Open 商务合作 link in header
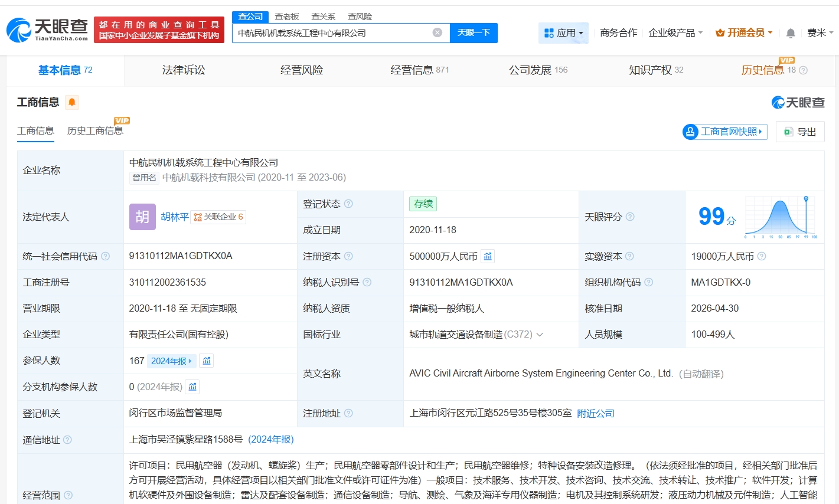The image size is (839, 504). 618,33
